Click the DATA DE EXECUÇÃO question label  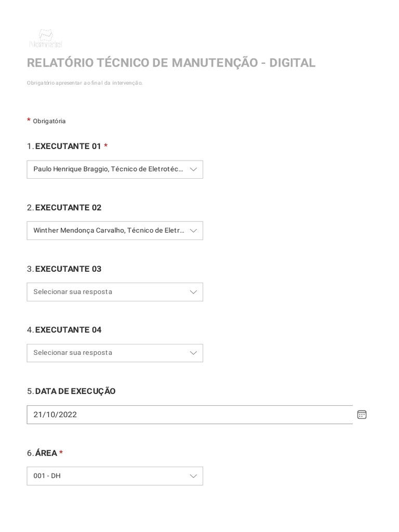click(x=75, y=391)
